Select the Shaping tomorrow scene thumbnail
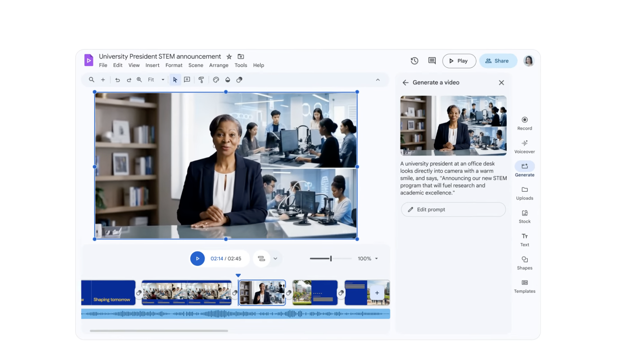 pos(108,293)
